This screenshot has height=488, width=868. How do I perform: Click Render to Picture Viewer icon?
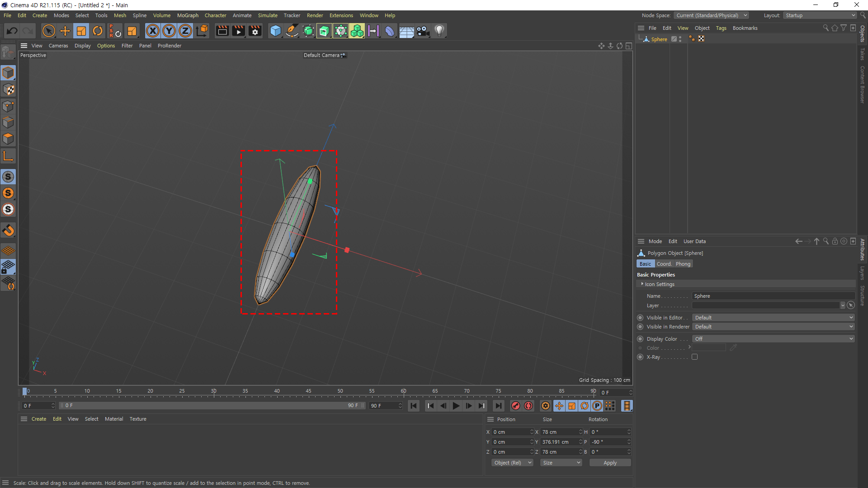[x=238, y=31]
